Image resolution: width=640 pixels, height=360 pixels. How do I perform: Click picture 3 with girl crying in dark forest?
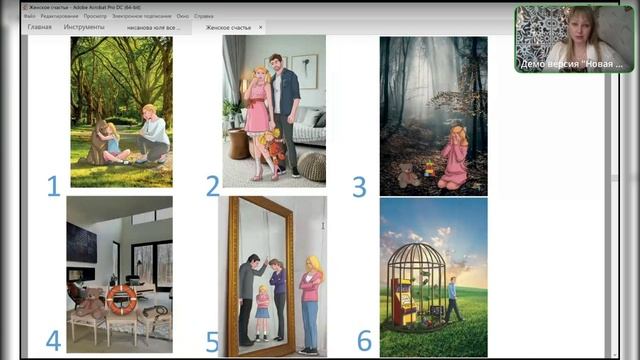point(433,116)
